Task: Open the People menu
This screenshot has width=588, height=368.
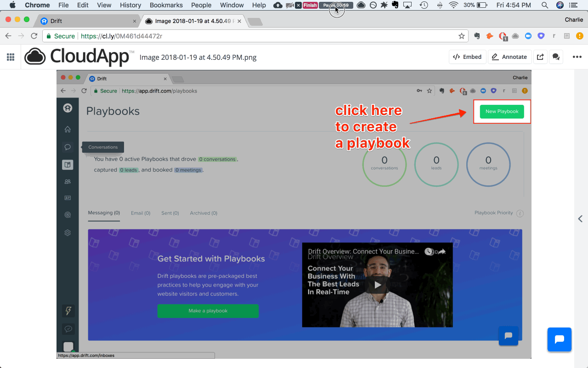Action: 201,5
